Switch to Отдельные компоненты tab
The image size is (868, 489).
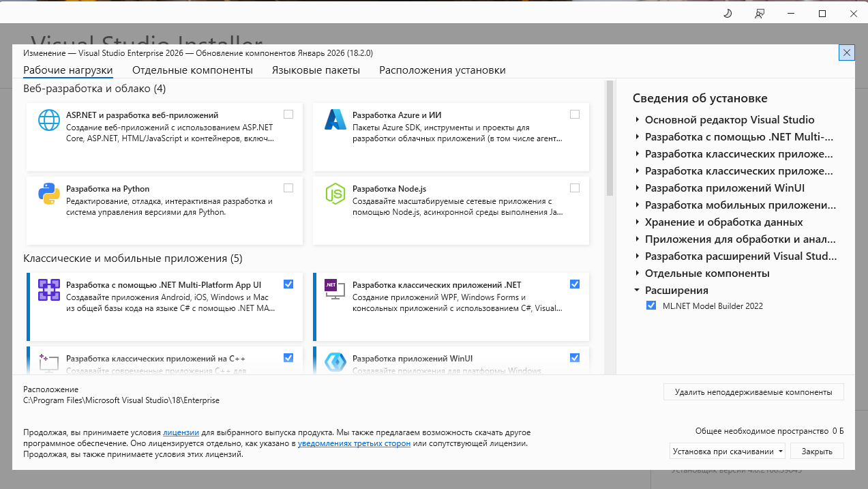coord(192,70)
